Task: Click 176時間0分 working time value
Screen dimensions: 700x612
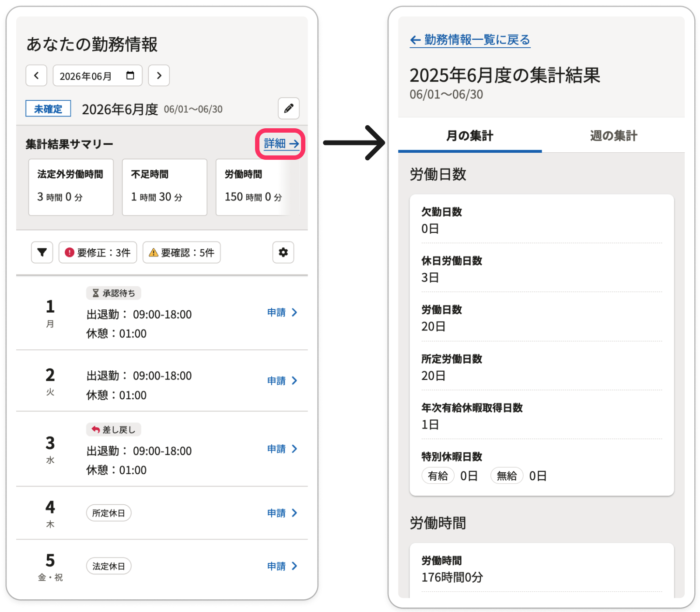Action: tap(452, 577)
